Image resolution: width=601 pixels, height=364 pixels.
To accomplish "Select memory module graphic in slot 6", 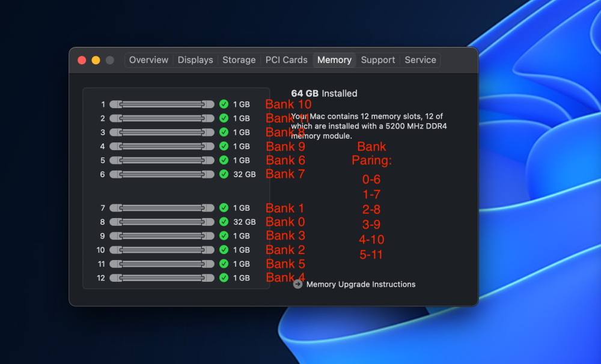I will 162,174.
